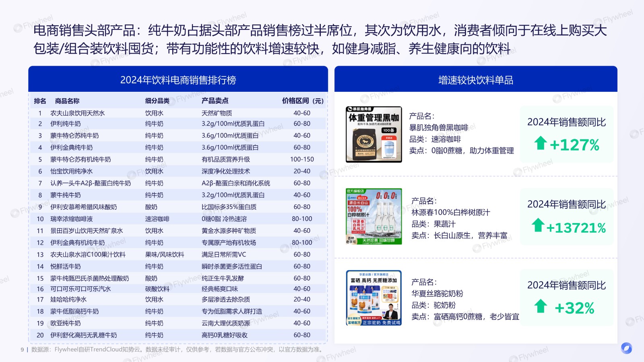The height and width of the screenshot is (362, 644).
Task: Click the +32% growth figure
Action: pos(574,308)
